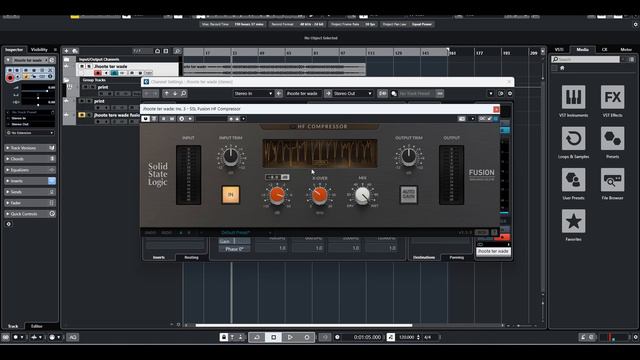Open Favorites star tile
This screenshot has width=640, height=360.
573,221
